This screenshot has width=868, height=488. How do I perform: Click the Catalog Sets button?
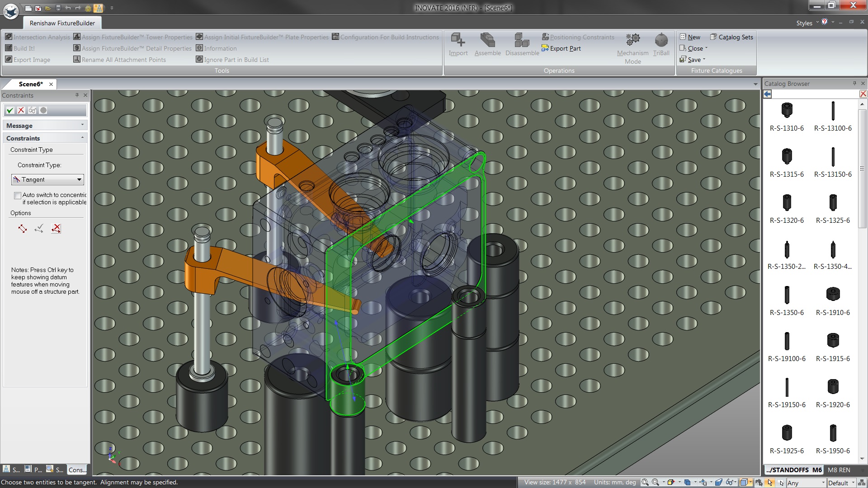coord(731,37)
